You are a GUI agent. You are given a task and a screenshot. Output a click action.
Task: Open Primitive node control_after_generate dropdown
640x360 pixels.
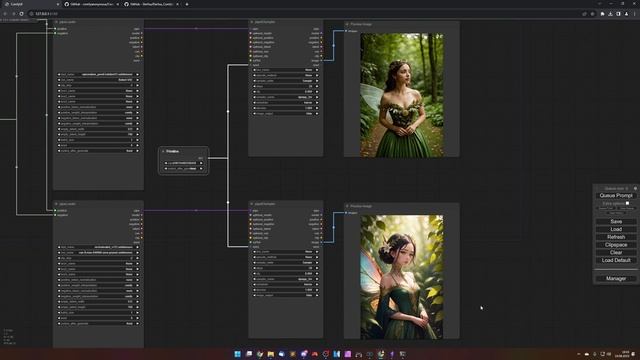tap(183, 169)
